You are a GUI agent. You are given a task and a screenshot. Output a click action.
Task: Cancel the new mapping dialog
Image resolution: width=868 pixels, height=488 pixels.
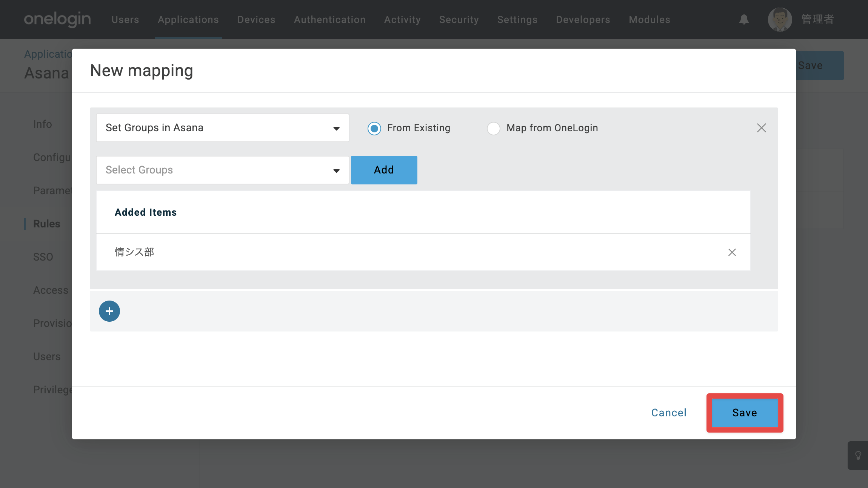(669, 413)
